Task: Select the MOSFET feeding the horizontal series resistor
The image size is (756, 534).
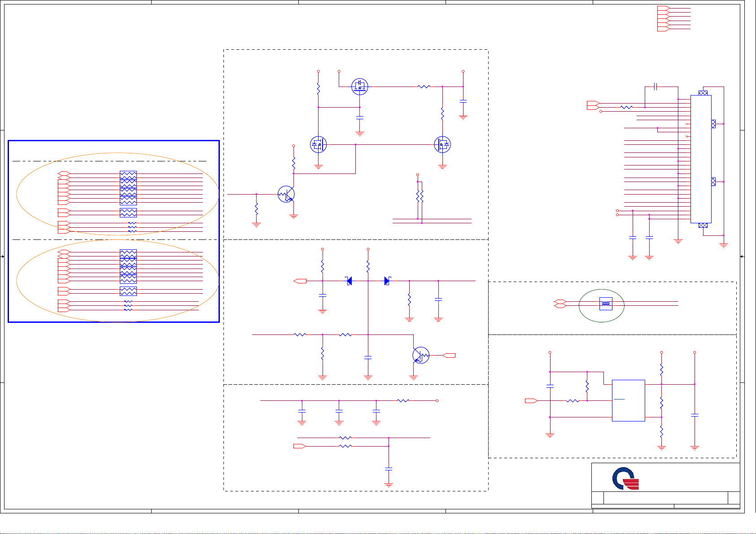Action: (x=359, y=87)
